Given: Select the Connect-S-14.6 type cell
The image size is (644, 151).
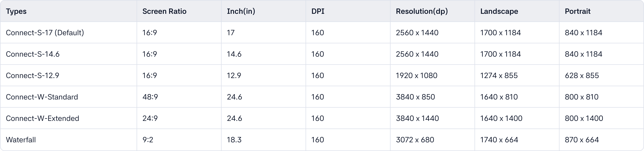Looking at the screenshot, I should [33, 54].
